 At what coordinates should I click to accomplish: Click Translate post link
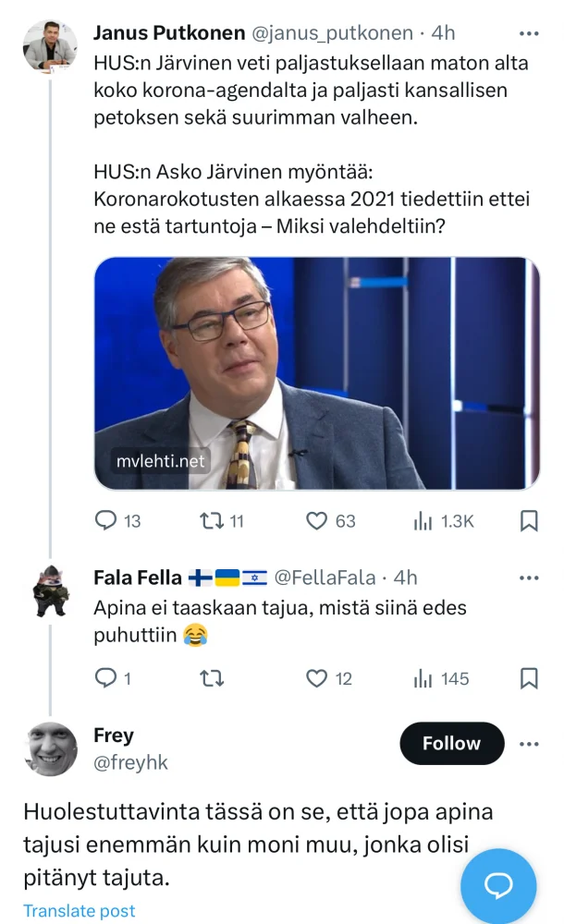[x=80, y=911]
